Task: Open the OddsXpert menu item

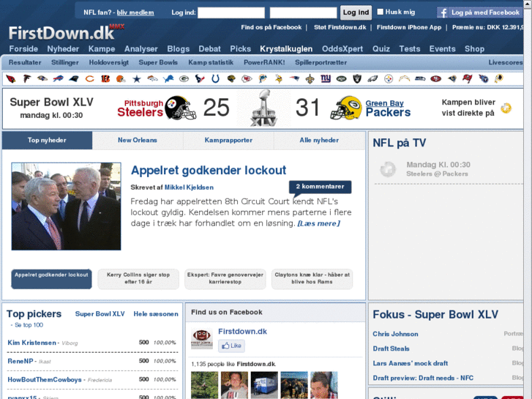Action: pos(342,49)
